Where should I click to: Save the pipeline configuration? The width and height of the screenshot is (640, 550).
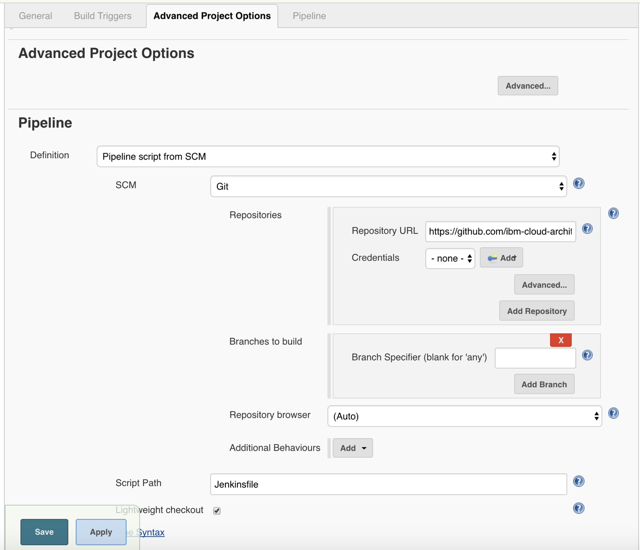click(44, 532)
